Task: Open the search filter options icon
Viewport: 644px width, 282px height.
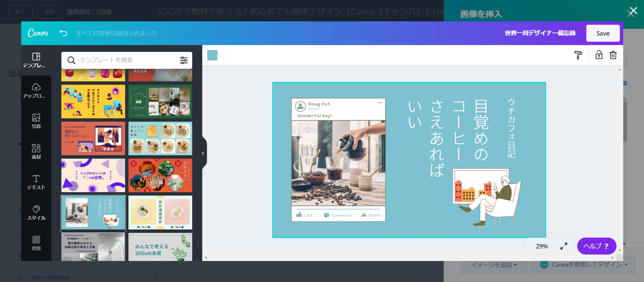Action: click(x=183, y=60)
